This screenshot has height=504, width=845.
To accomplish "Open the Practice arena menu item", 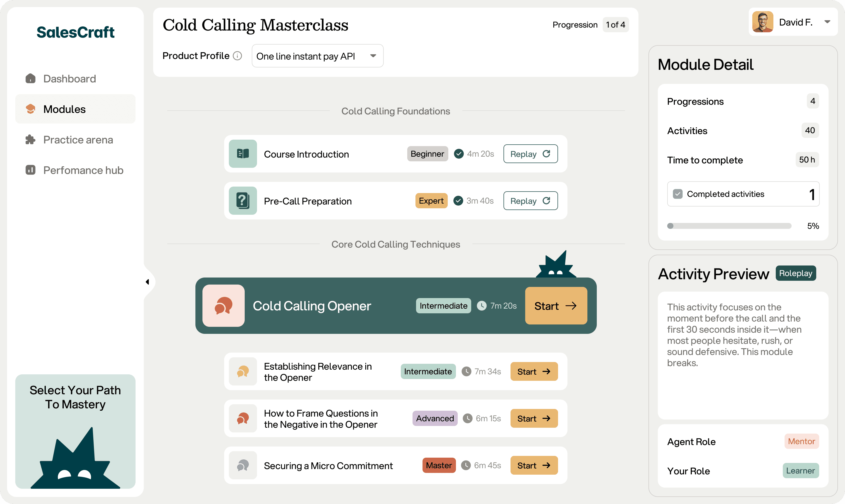I will click(78, 140).
